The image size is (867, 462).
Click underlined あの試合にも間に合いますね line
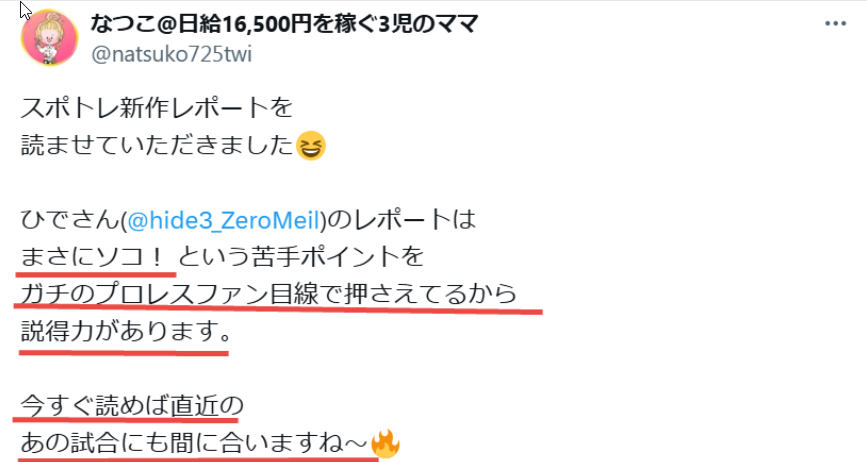[194, 443]
